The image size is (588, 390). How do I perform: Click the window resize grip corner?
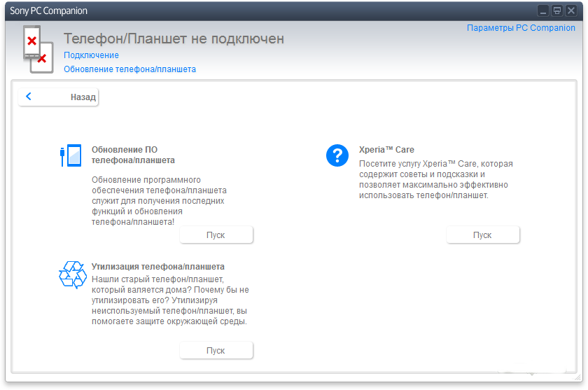579,378
